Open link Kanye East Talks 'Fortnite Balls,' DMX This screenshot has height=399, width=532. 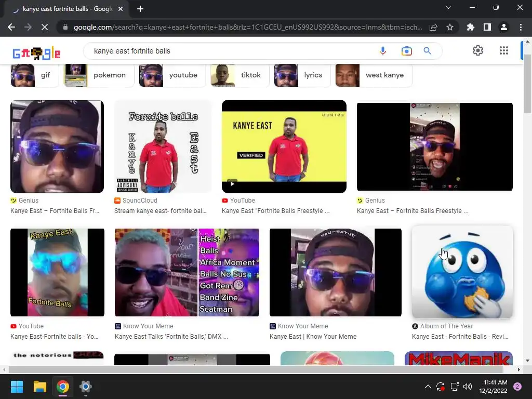click(x=171, y=337)
